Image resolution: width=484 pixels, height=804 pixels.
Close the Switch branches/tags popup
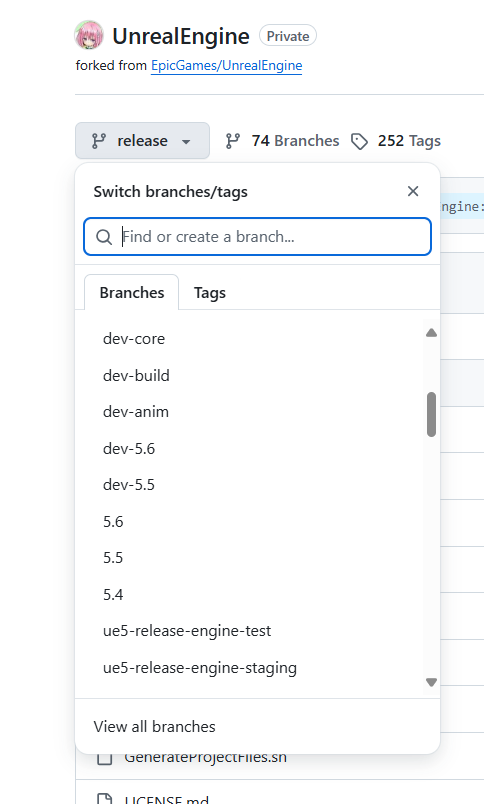413,191
